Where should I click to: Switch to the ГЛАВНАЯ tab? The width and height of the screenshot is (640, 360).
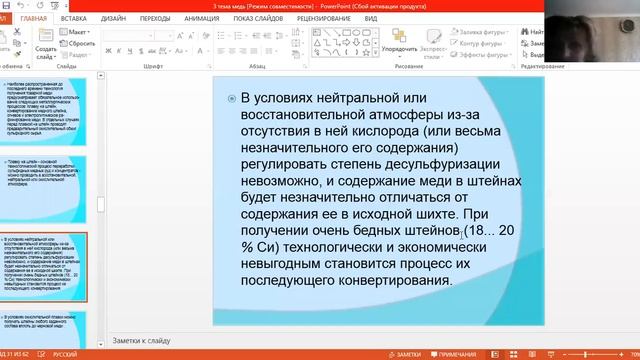coord(33,18)
